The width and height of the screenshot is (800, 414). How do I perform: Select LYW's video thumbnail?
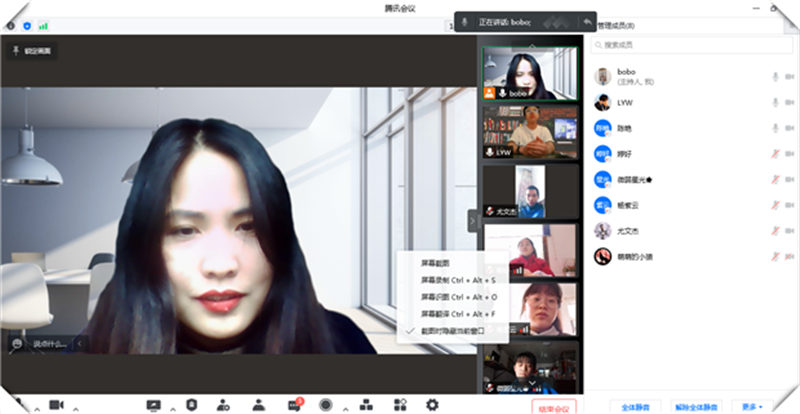coord(530,132)
